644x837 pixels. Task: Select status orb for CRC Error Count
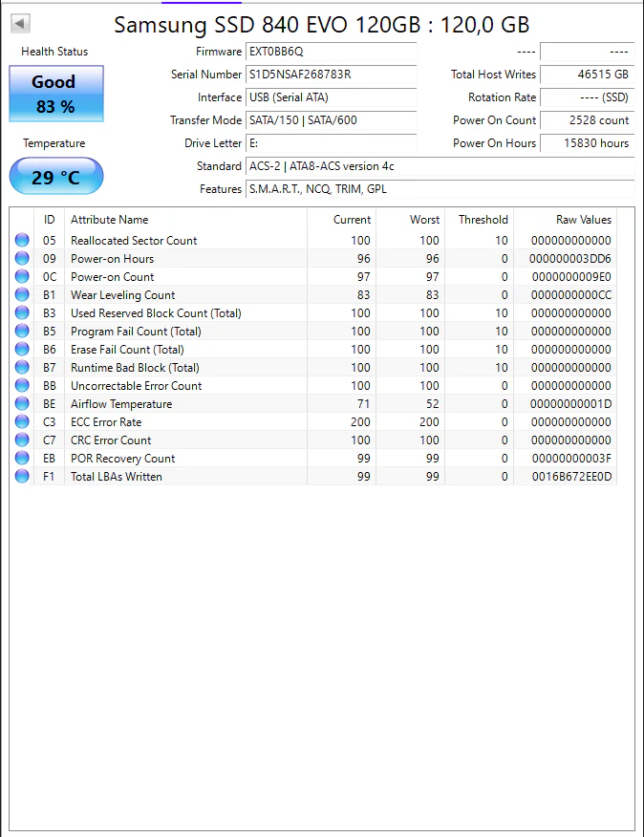22,440
